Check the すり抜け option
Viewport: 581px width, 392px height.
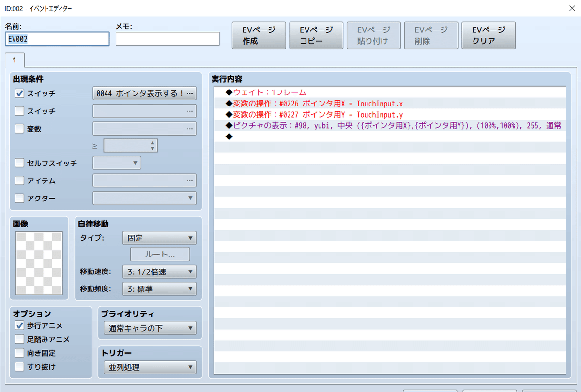click(20, 366)
